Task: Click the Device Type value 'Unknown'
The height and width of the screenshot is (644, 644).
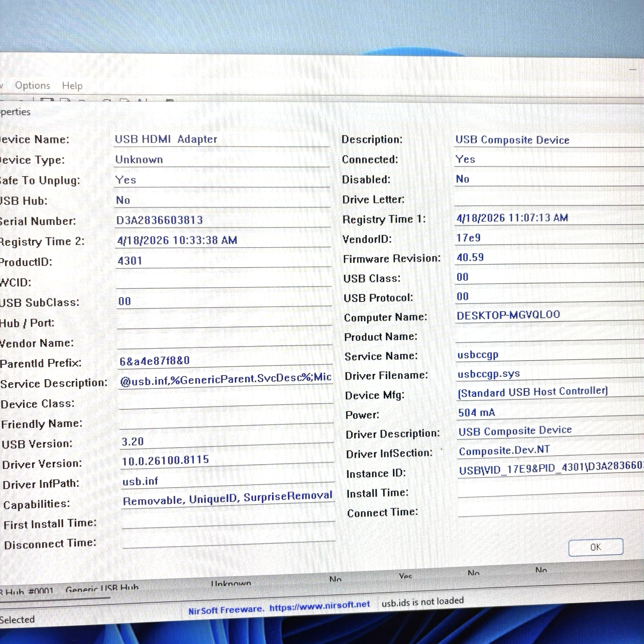Action: (222, 159)
